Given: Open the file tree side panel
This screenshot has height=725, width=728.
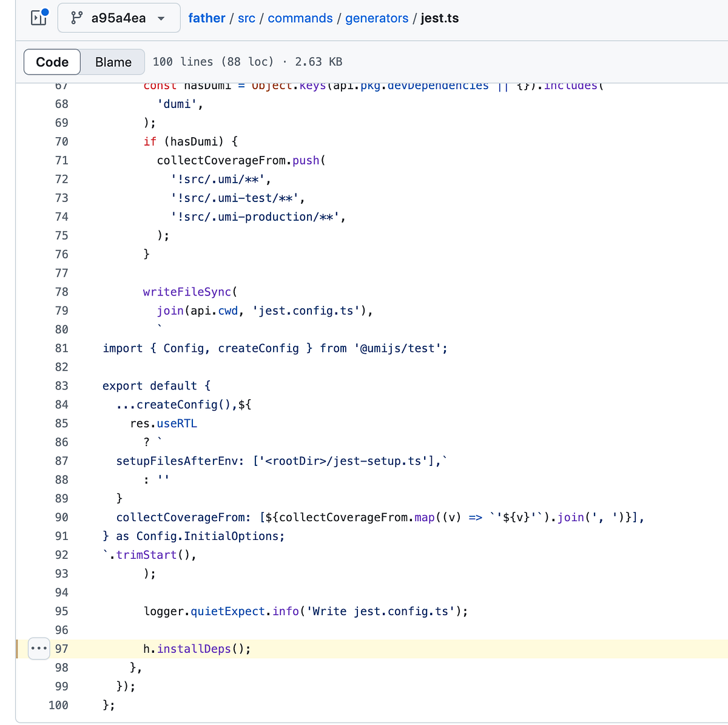Looking at the screenshot, I should pos(38,18).
